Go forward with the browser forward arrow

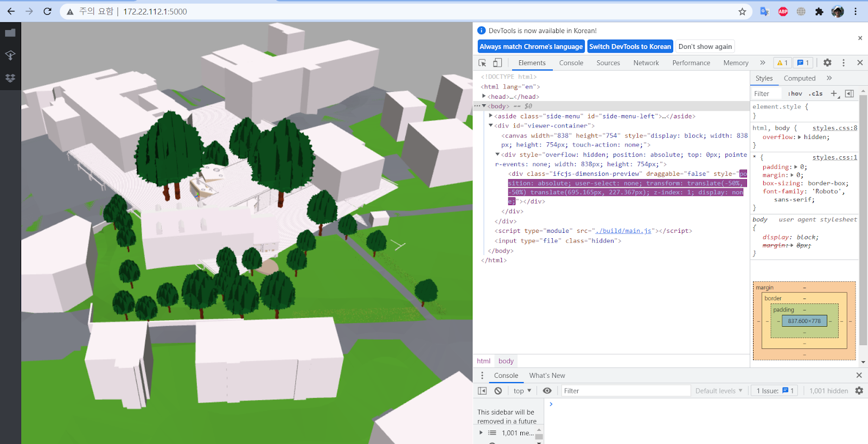[29, 11]
